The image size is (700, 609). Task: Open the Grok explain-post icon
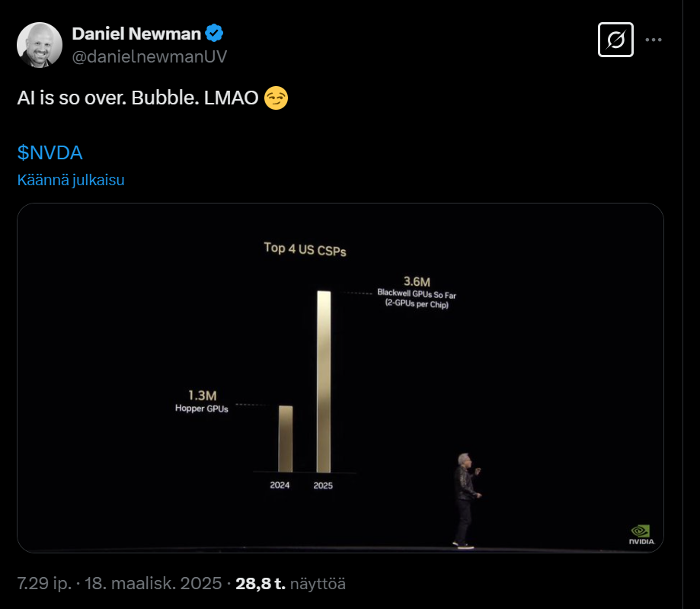coord(615,40)
